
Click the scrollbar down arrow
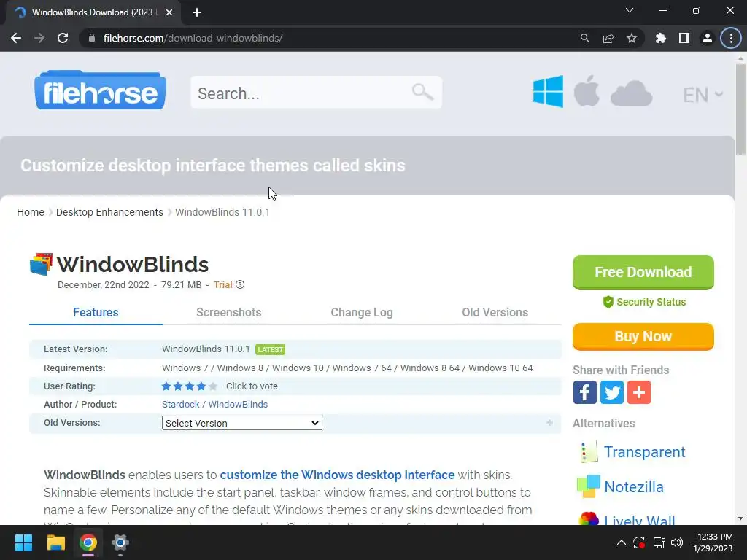pyautogui.click(x=740, y=518)
